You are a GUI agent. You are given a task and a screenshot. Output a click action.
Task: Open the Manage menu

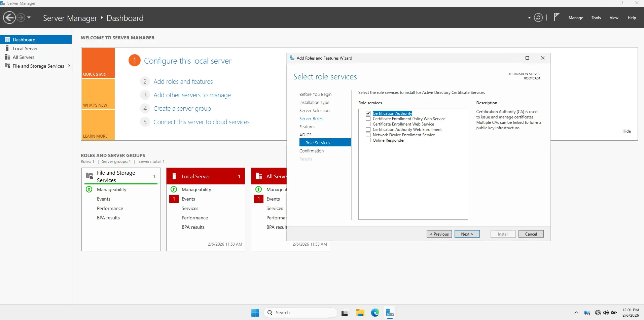click(576, 18)
